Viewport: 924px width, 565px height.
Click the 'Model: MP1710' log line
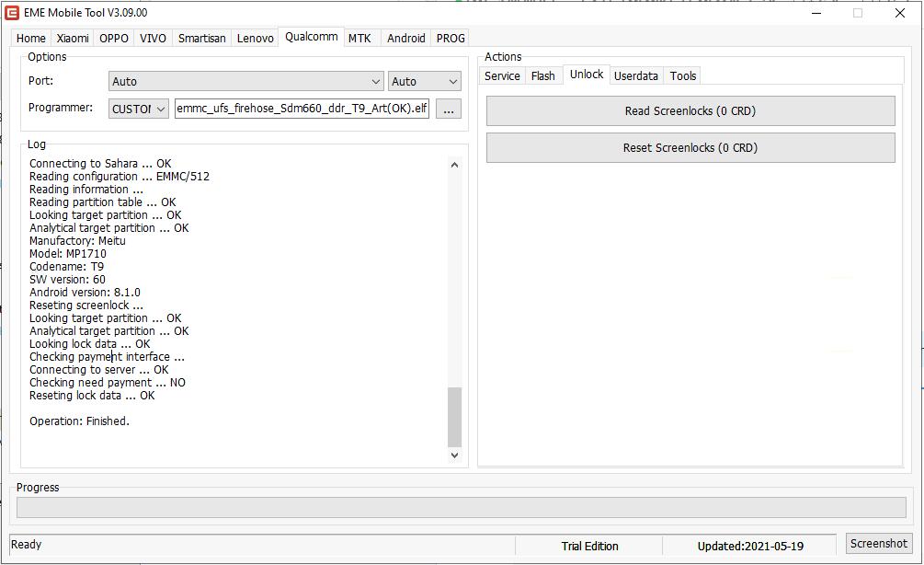(x=68, y=254)
